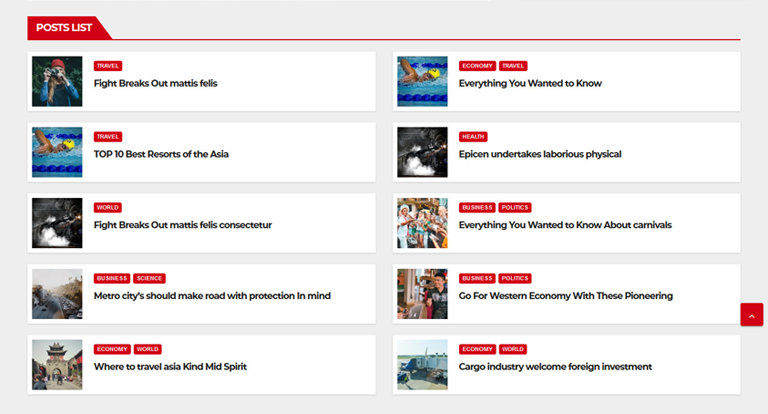The height and width of the screenshot is (414, 768).
Task: Click BUSINESS tag on Go For Western Economy
Action: click(x=477, y=278)
